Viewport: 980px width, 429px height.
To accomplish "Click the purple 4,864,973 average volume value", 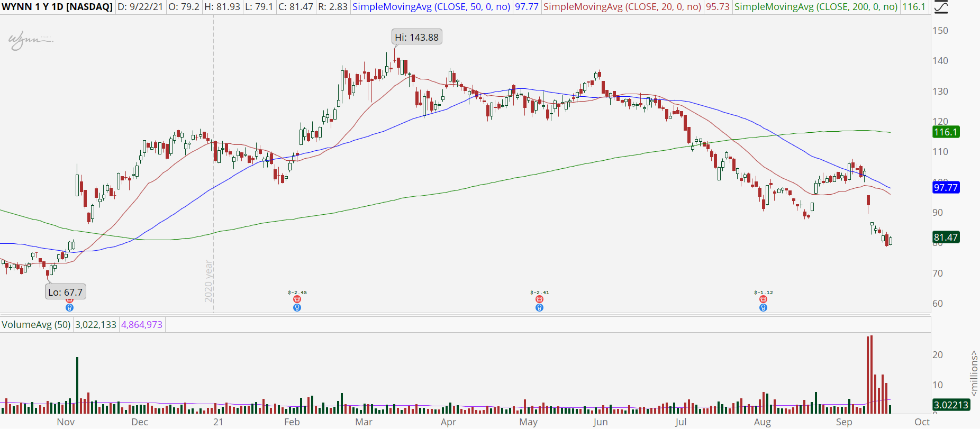I will pos(142,324).
